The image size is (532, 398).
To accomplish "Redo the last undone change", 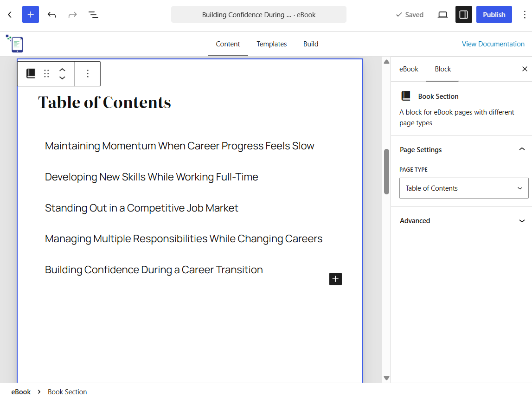I will click(73, 14).
